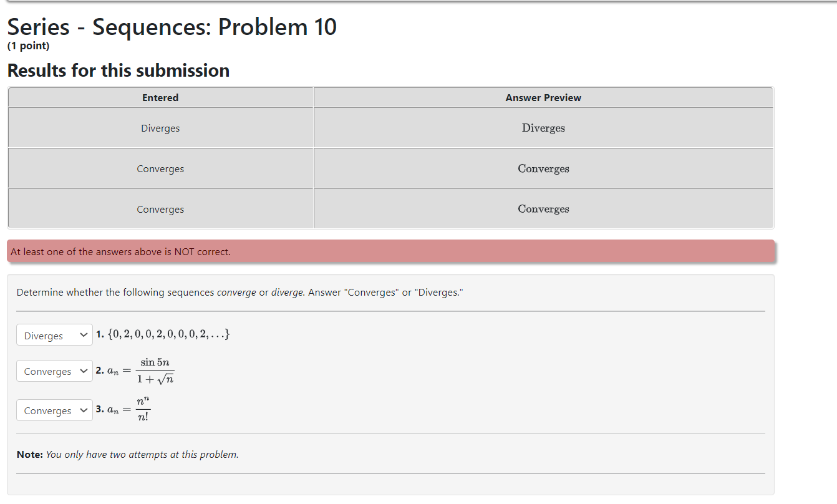Select the 'Answer Preview' column header
Image resolution: width=837 pixels, height=504 pixels.
543,97
